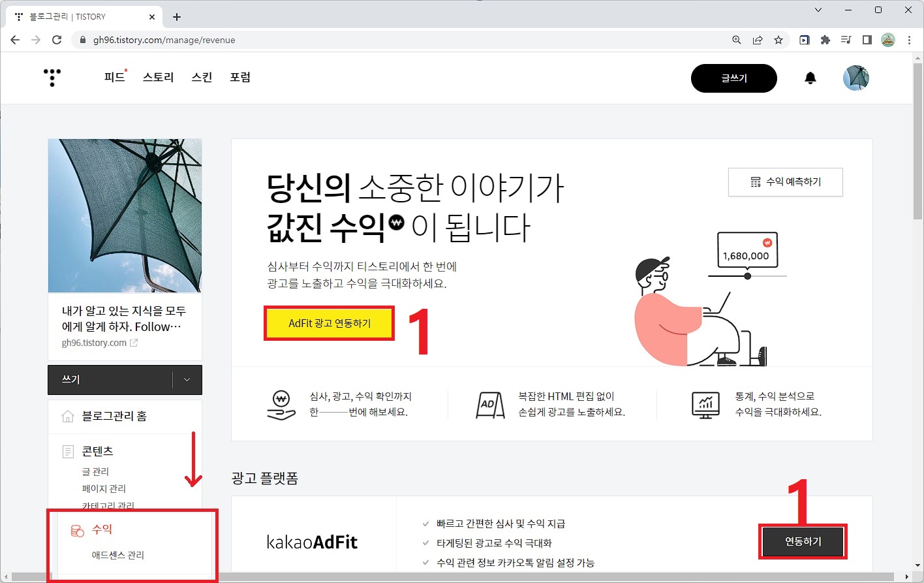Click the hand-with-coin icon

(x=281, y=405)
